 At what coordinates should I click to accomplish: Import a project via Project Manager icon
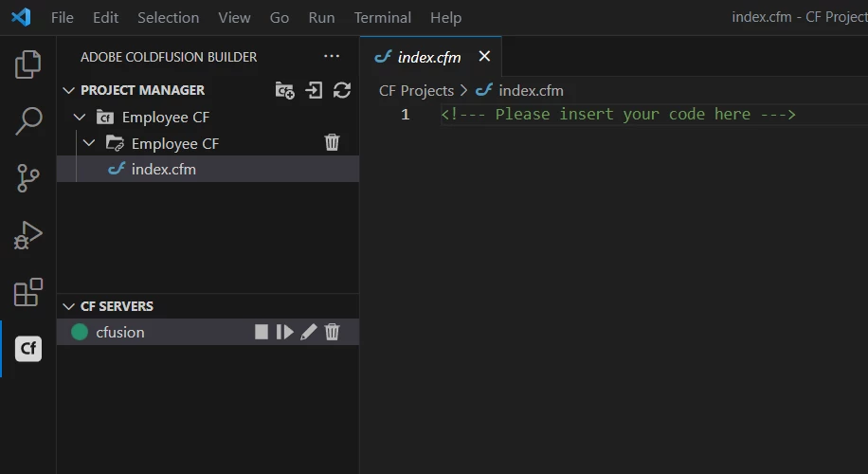click(x=314, y=90)
